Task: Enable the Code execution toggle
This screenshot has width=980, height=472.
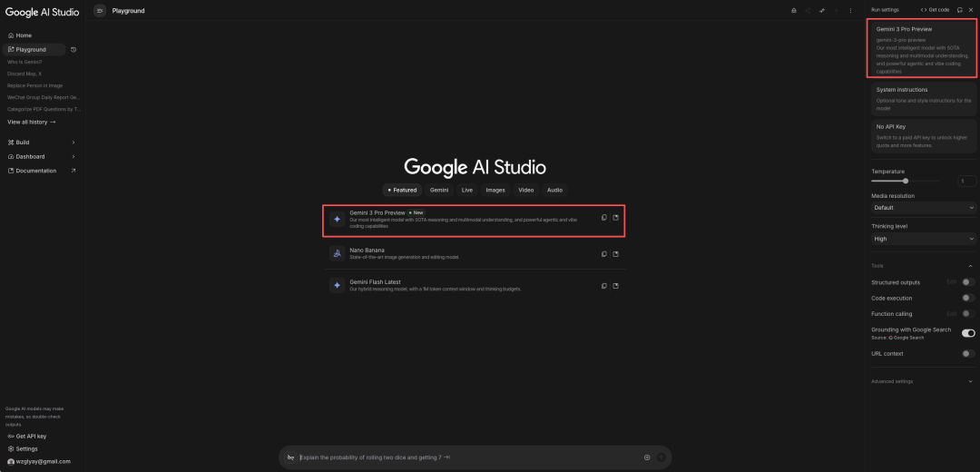Action: tap(968, 298)
